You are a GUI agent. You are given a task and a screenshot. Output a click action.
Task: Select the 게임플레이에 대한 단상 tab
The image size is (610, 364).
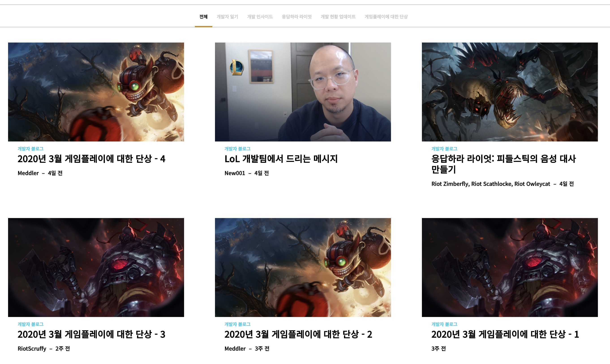tap(386, 17)
